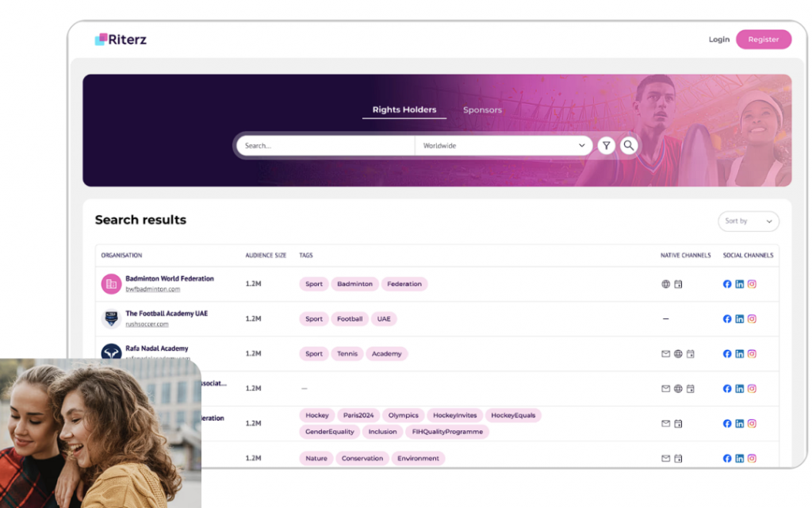Click The Football Academy UAE shield logo
Screen dimensions: 812x508
point(111,319)
